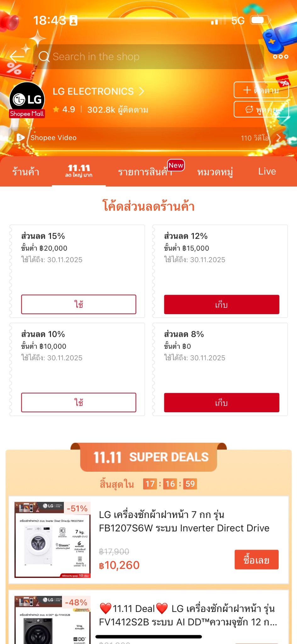Tap the back arrow icon
Screen dimensions: 297x644
(17, 57)
